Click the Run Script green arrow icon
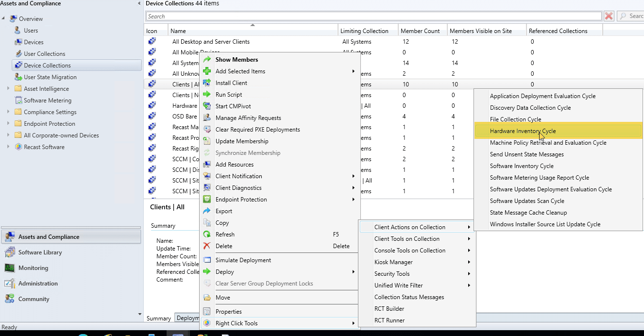Image resolution: width=644 pixels, height=336 pixels. tap(207, 95)
